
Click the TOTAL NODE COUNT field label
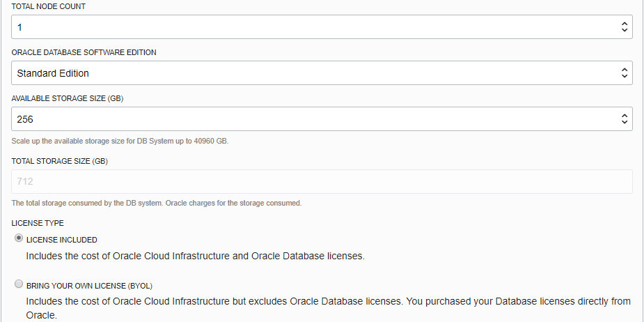click(x=49, y=6)
